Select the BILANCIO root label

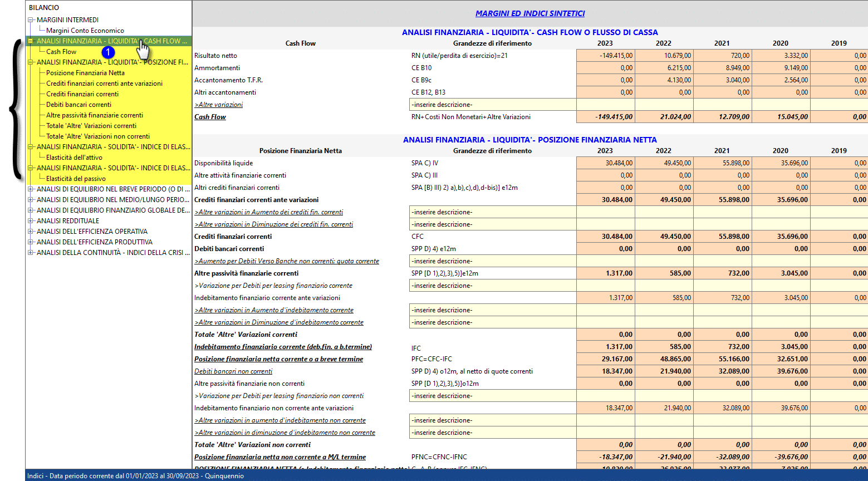click(x=44, y=8)
